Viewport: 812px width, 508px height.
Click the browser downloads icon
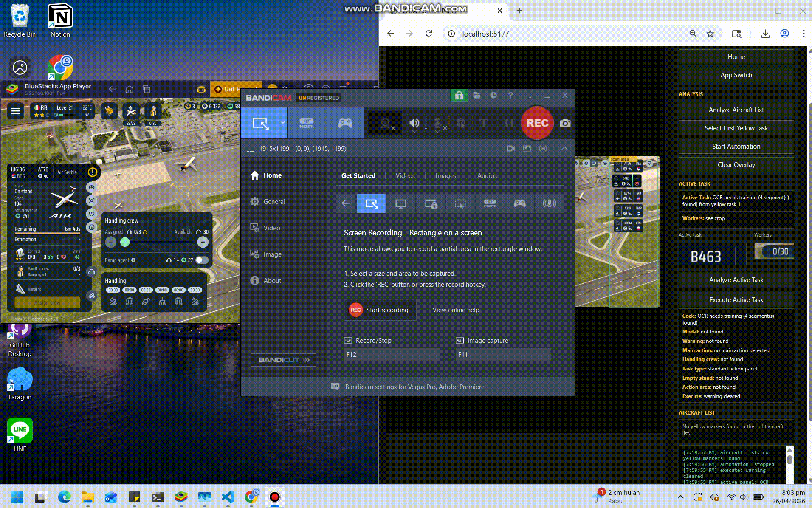coord(765,34)
